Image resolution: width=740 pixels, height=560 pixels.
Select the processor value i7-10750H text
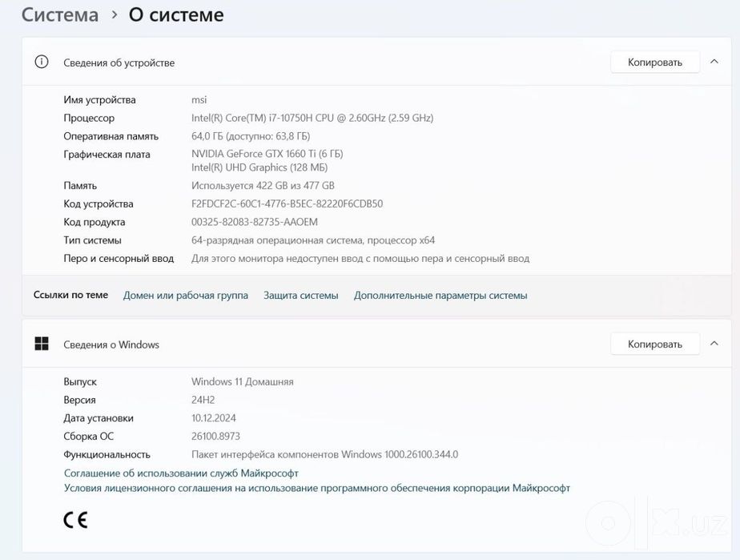coord(312,118)
